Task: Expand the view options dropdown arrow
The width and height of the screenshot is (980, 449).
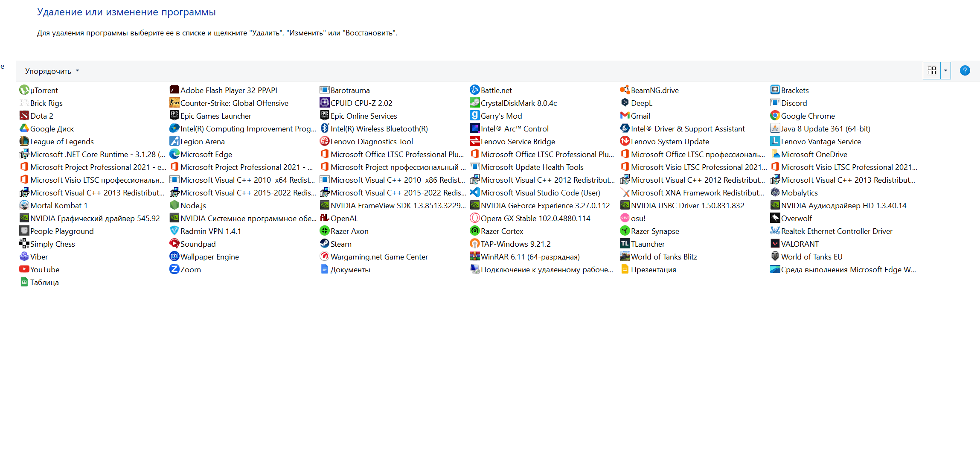Action: pos(945,71)
